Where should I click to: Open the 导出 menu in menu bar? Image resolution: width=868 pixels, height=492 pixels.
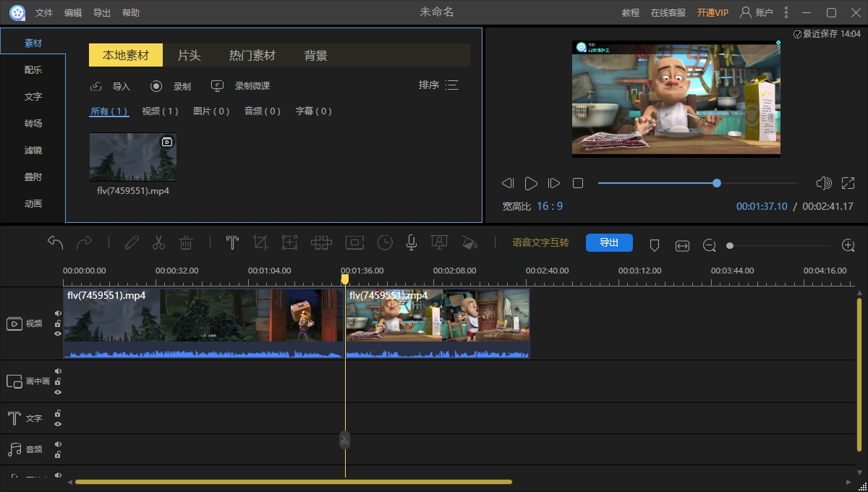[102, 13]
